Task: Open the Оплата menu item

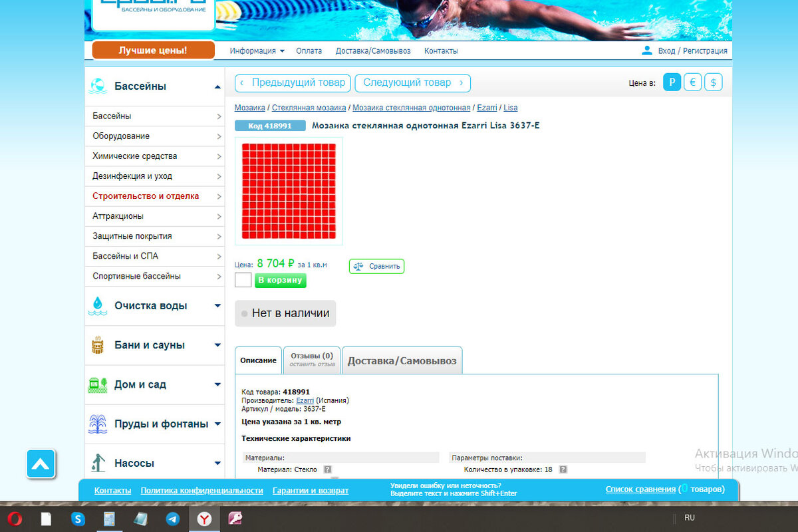Action: [309, 51]
